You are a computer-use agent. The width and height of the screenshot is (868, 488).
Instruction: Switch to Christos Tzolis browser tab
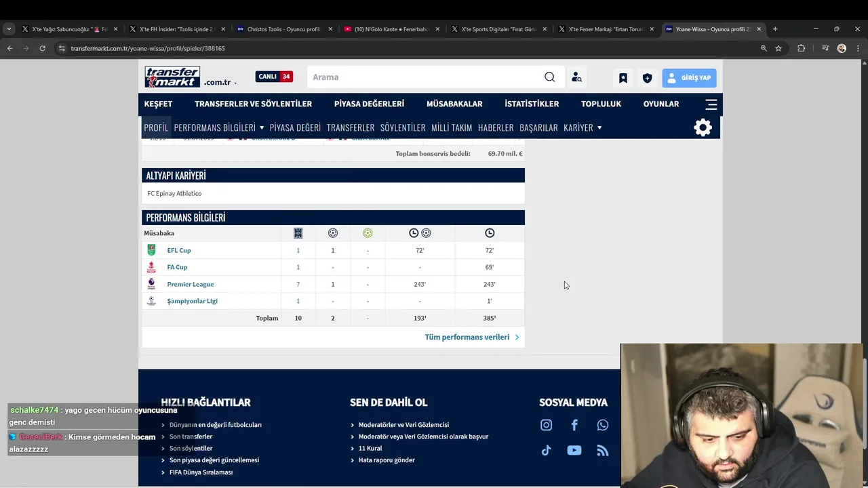[x=283, y=29]
